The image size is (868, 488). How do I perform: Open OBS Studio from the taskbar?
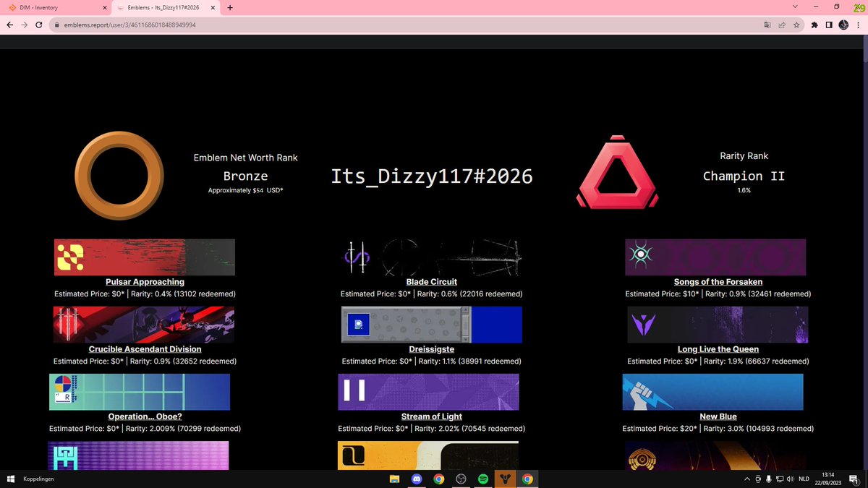click(461, 479)
